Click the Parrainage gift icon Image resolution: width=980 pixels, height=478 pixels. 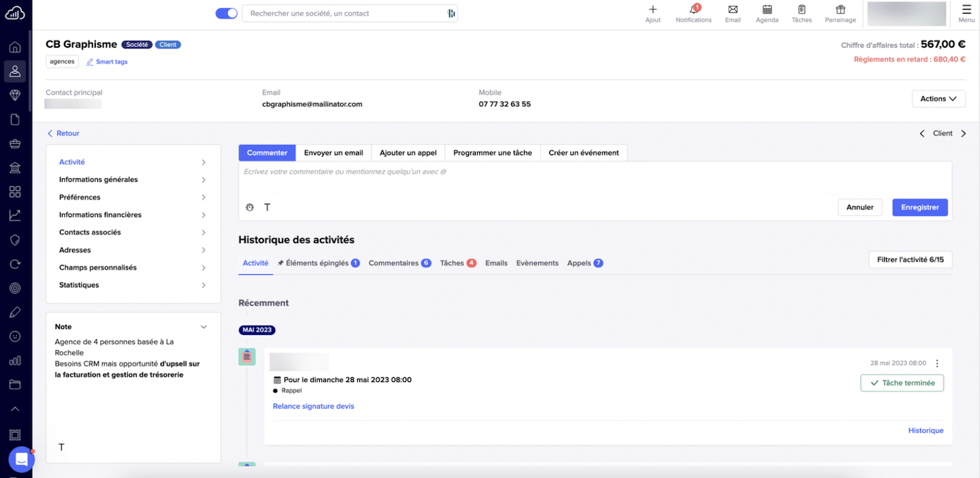[840, 10]
